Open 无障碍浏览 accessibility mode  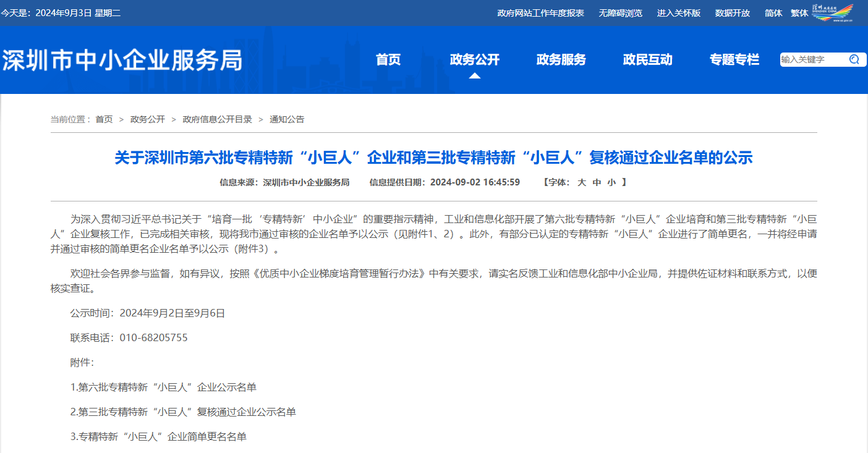(x=620, y=13)
